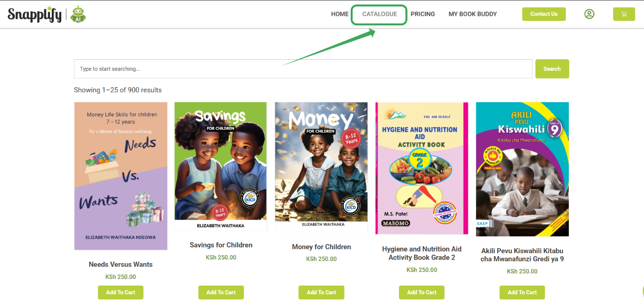
Task: Add Akili Pevu Kiswahili to cart
Action: pos(522,293)
